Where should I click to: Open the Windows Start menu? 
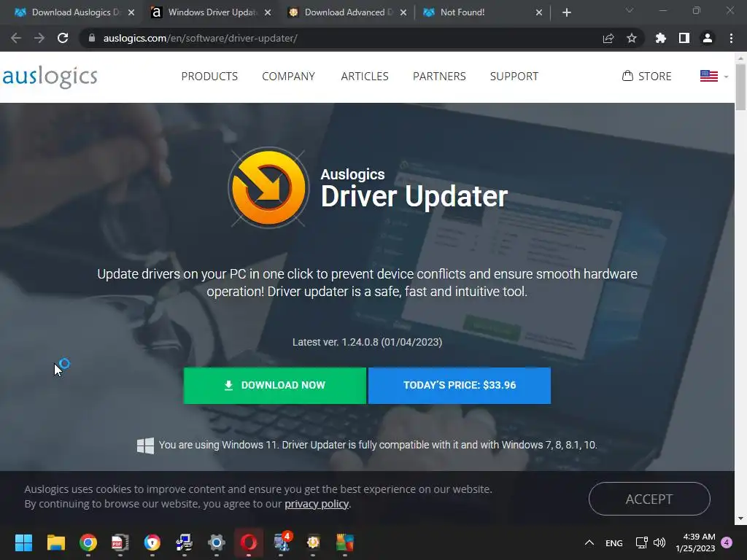pyautogui.click(x=23, y=542)
